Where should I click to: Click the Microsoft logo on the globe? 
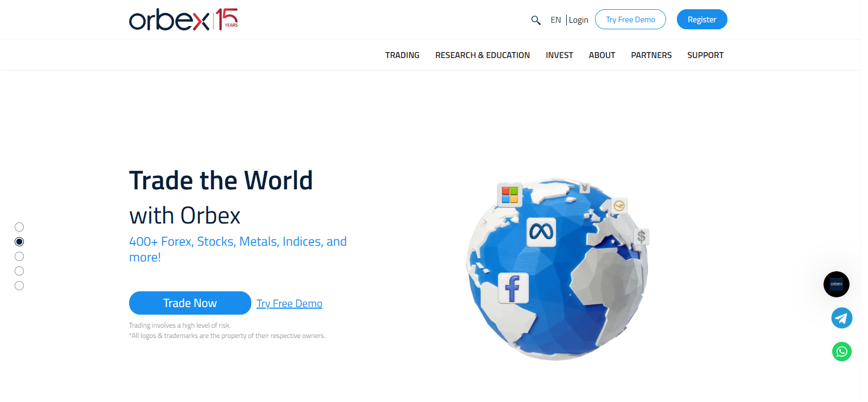[510, 195]
